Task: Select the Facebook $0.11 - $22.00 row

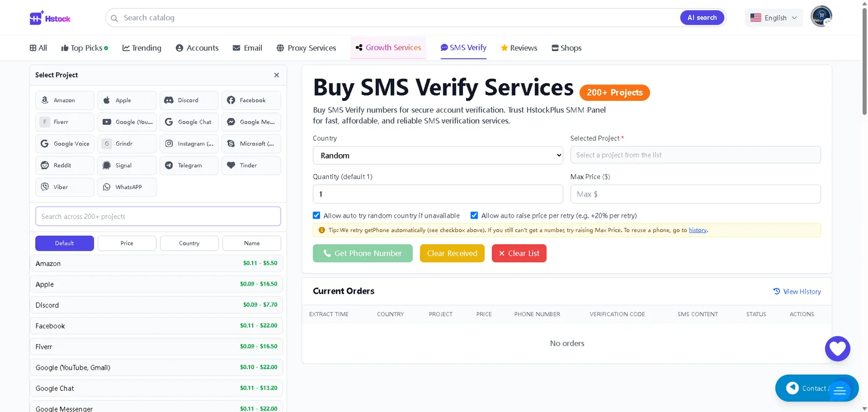Action: pos(156,326)
